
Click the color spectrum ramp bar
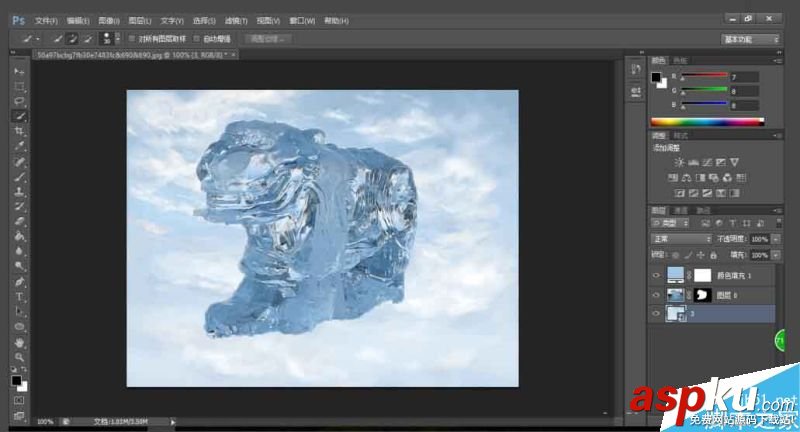coord(708,122)
